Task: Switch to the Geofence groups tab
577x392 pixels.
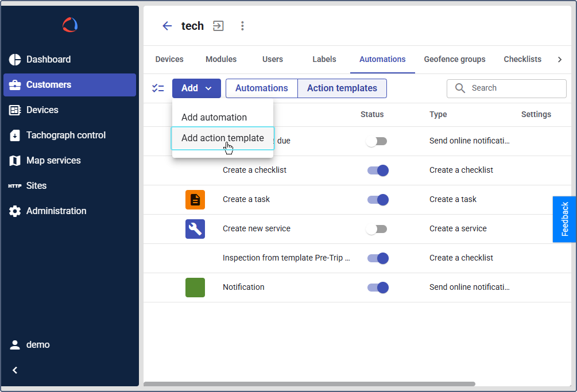Action: coord(454,59)
